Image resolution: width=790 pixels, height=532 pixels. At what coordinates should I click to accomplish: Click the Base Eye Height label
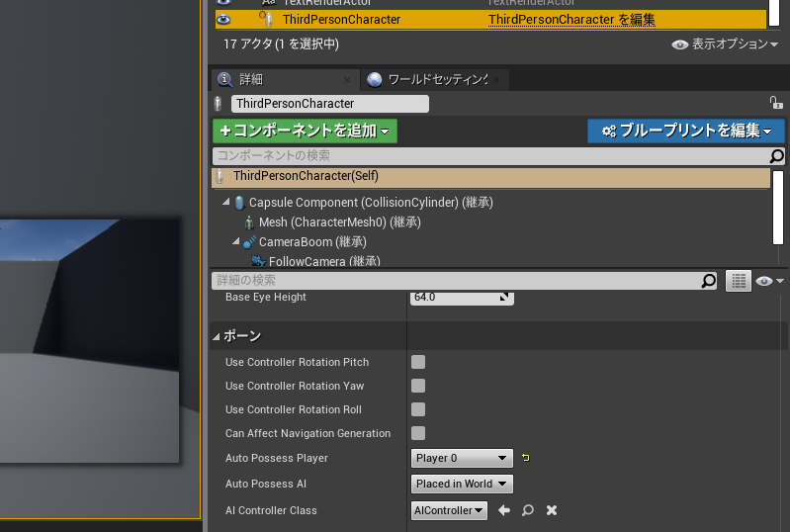click(266, 298)
